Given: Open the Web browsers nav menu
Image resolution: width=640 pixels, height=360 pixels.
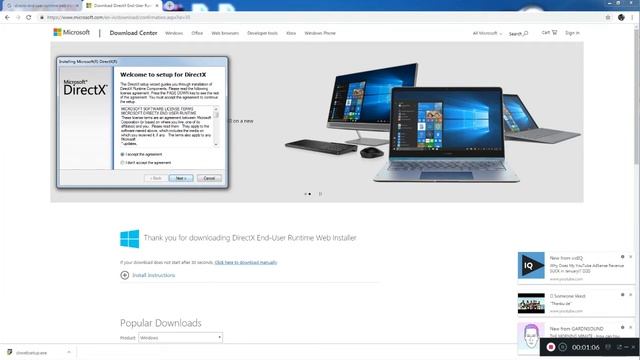Looking at the screenshot, I should pyautogui.click(x=225, y=33).
